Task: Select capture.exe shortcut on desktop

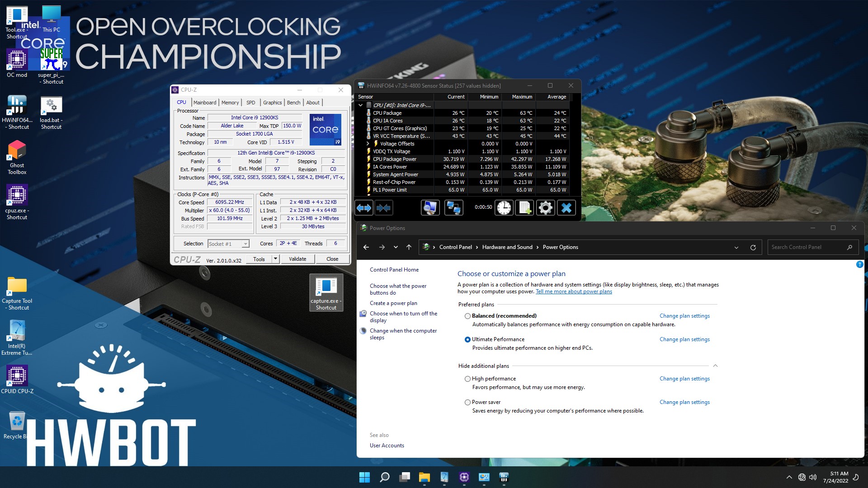Action: (326, 293)
